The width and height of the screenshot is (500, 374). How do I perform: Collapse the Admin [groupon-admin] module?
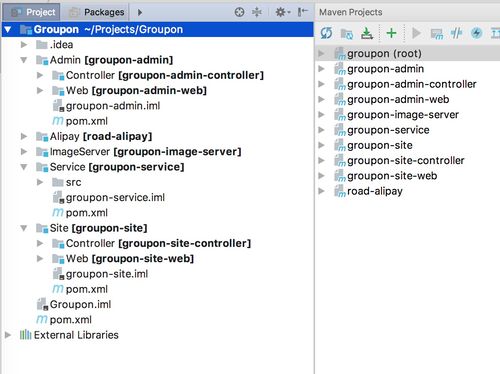tap(24, 60)
